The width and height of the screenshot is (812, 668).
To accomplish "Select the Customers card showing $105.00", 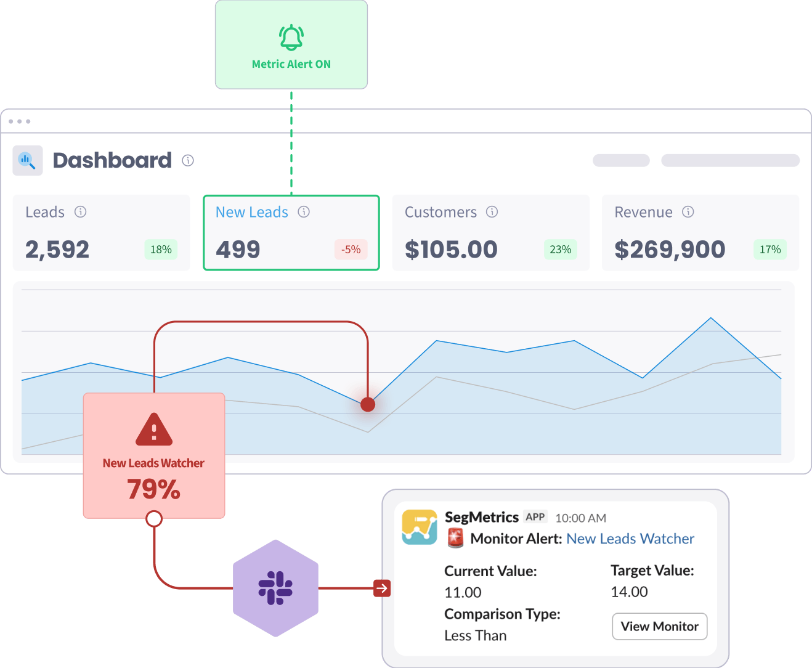I will [x=490, y=233].
